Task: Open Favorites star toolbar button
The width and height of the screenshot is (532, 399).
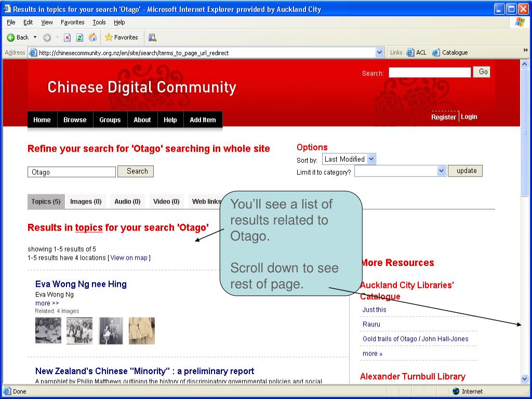Action: pos(122,37)
